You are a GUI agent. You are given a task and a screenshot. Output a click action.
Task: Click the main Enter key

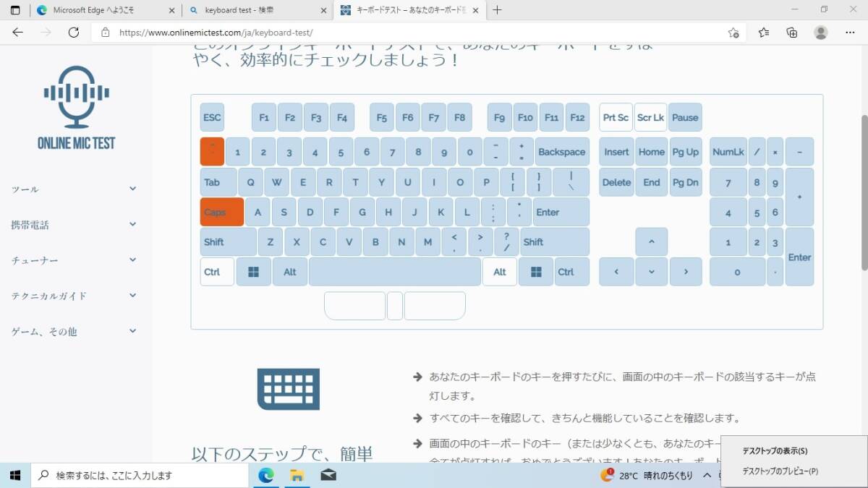click(561, 212)
